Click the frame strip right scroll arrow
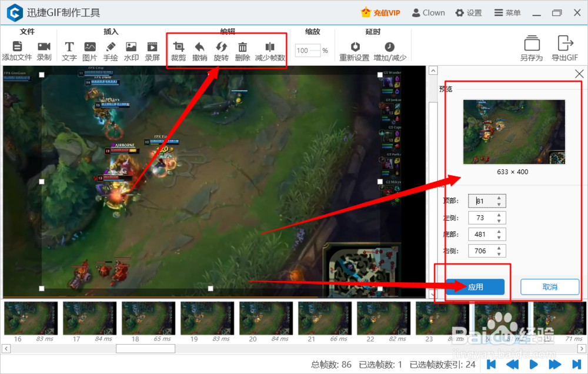This screenshot has width=588, height=374. pos(582,349)
